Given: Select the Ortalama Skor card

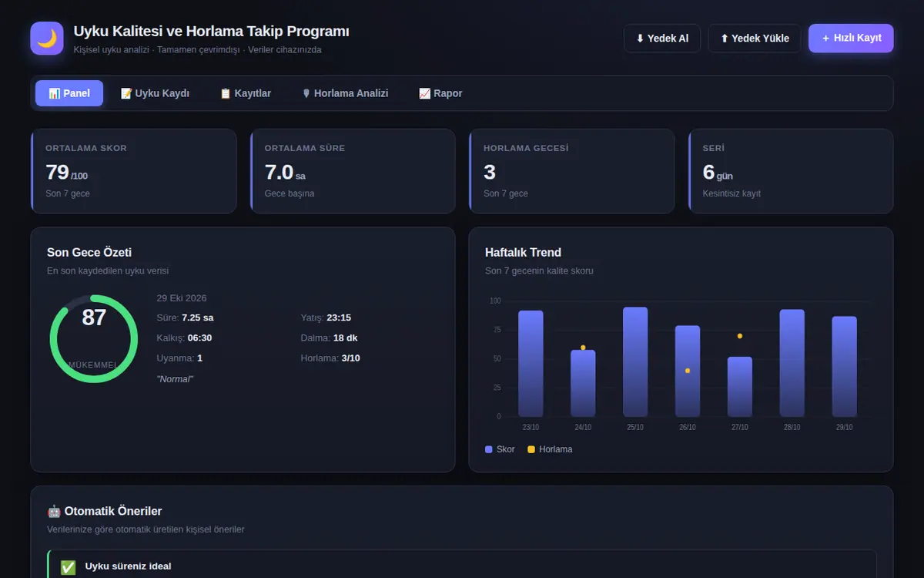Looking at the screenshot, I should (x=133, y=171).
